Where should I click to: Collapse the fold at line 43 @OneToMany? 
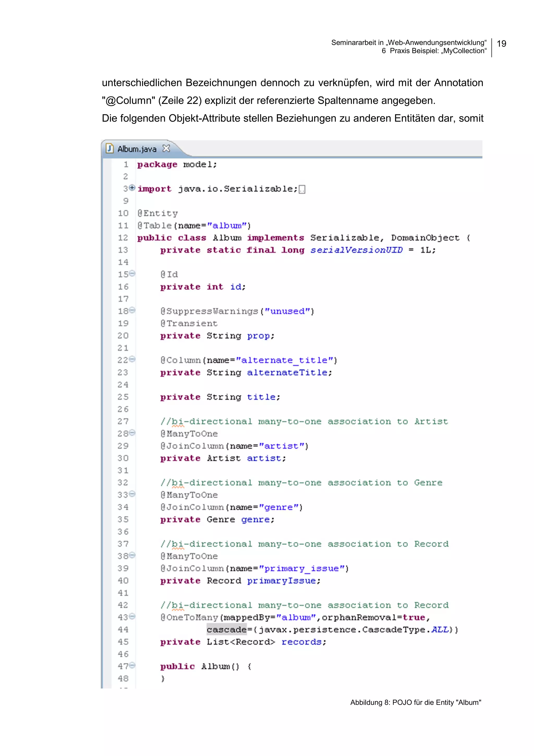(132, 616)
